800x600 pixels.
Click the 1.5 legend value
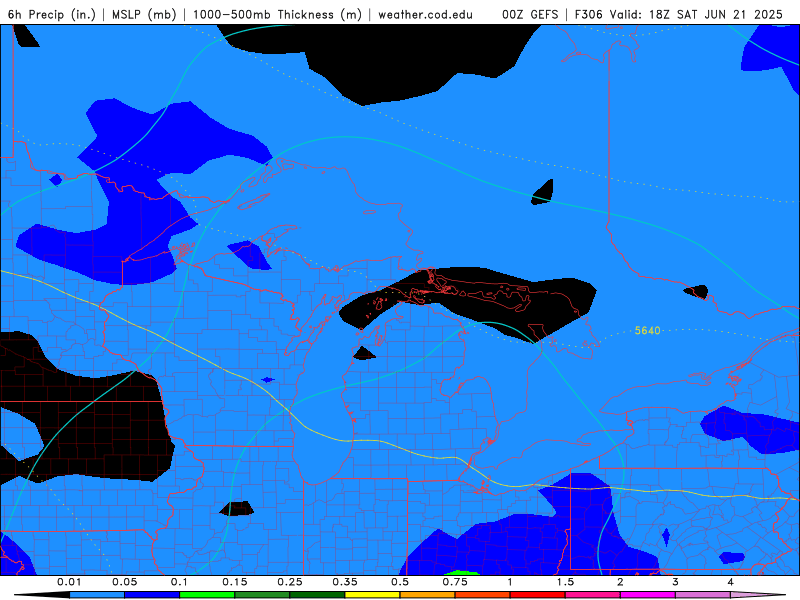click(565, 582)
